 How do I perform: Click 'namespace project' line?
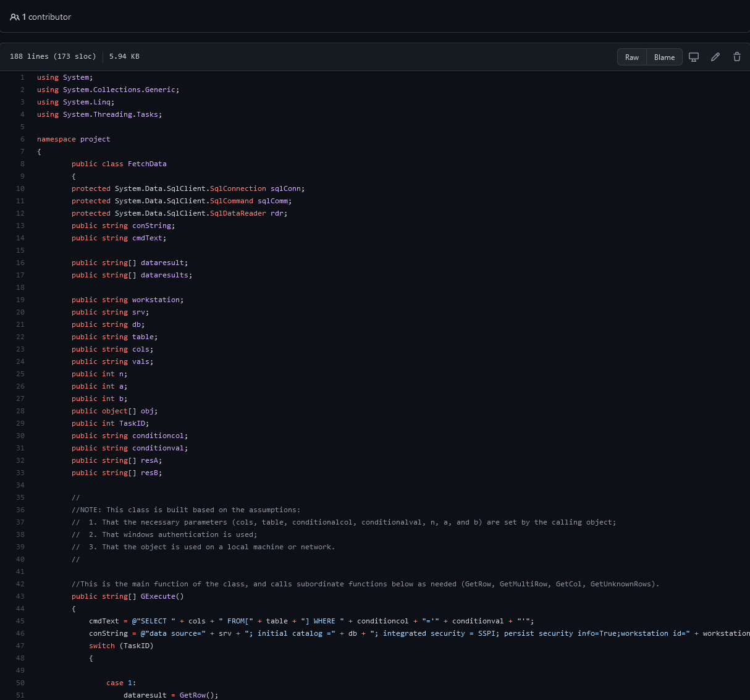coord(74,139)
